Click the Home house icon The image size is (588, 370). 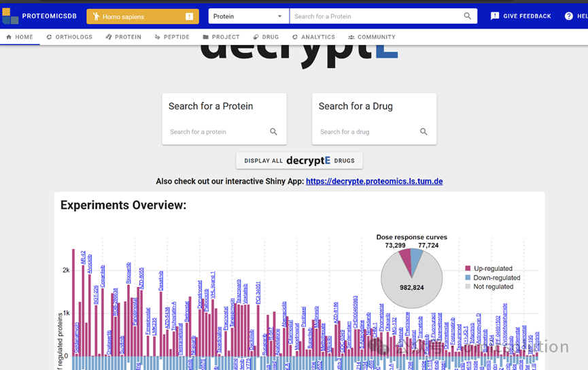click(x=9, y=37)
